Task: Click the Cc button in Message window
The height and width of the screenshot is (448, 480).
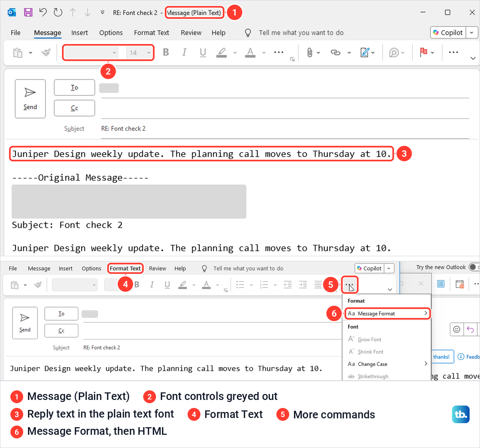Action: click(x=74, y=108)
